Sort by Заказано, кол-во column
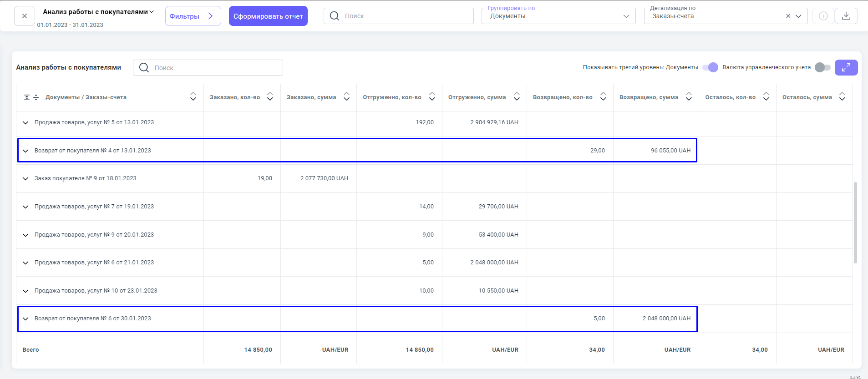This screenshot has height=379, width=868. (x=270, y=96)
